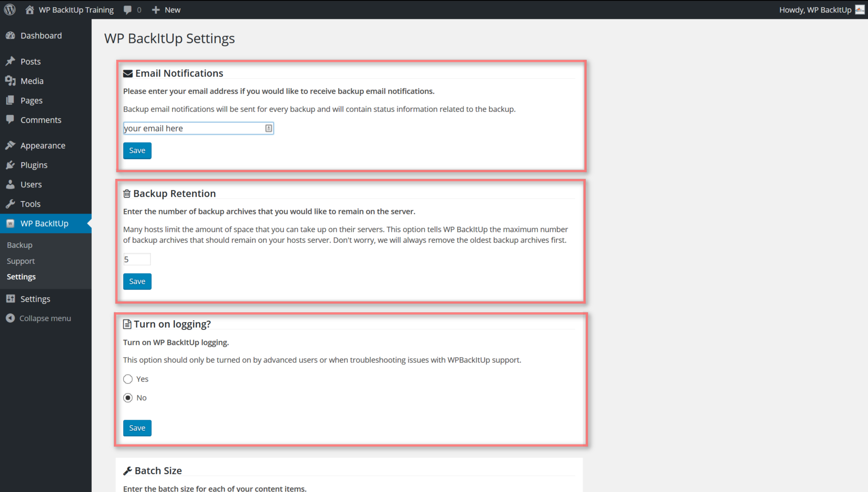Click the backup retention number field
Viewport: 868px width, 492px height.
[137, 259]
